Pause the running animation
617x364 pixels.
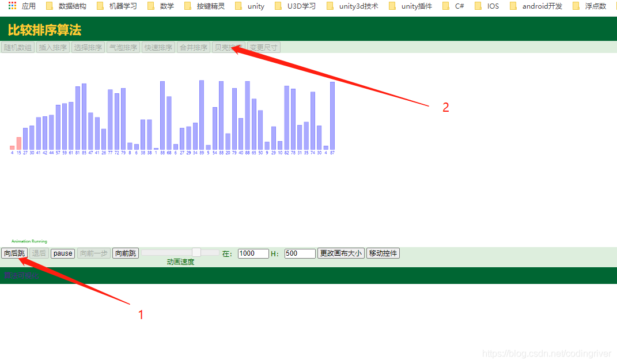pos(63,253)
